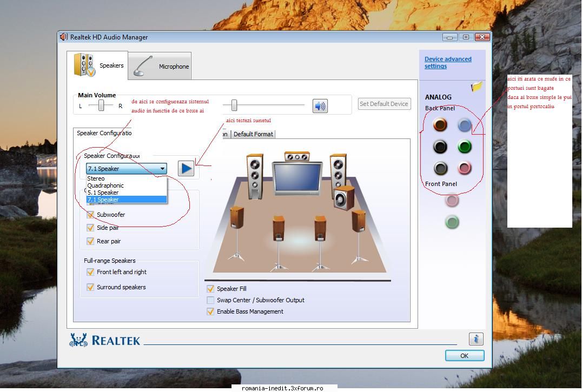
Task: Click the ANALOG heading text
Action: (x=438, y=97)
